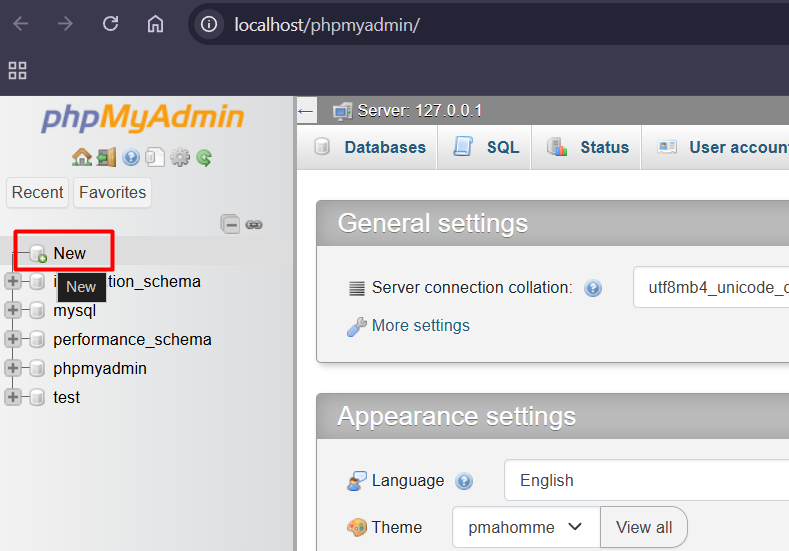The width and height of the screenshot is (789, 551).
Task: Click the database icon beside mysql
Action: point(37,310)
